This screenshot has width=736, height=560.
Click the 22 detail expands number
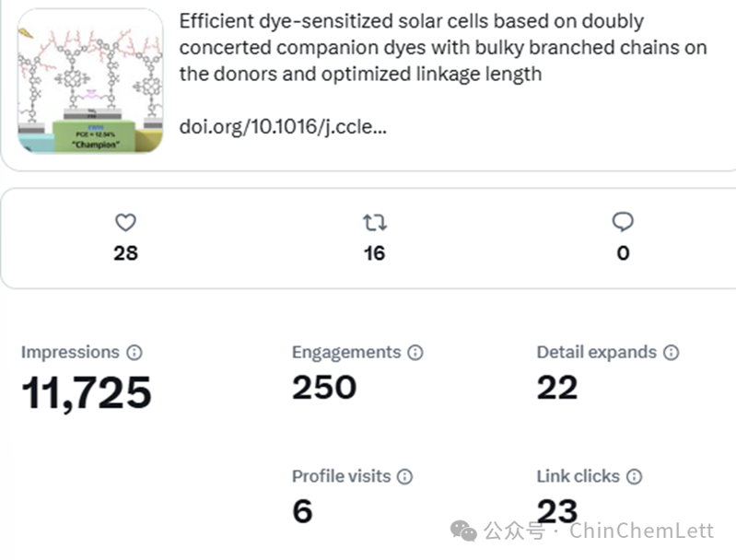[557, 388]
